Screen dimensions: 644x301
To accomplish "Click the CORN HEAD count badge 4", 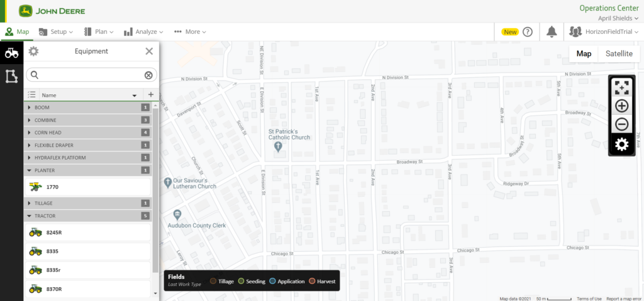I will pos(145,133).
